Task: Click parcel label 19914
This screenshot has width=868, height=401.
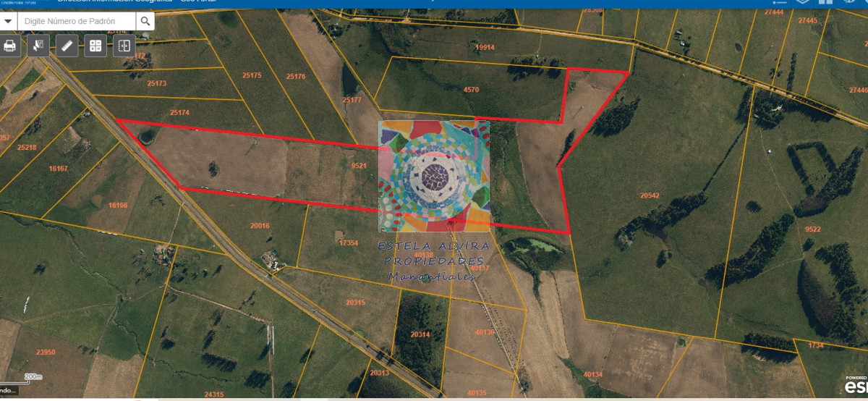Action: [x=485, y=48]
